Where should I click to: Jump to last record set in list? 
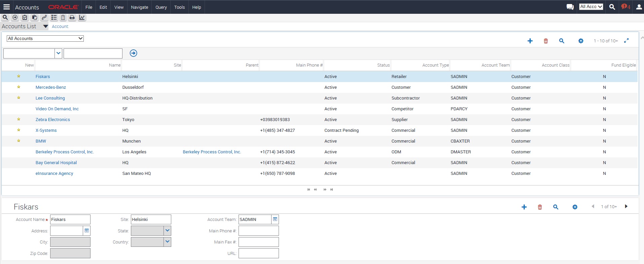pos(331,189)
